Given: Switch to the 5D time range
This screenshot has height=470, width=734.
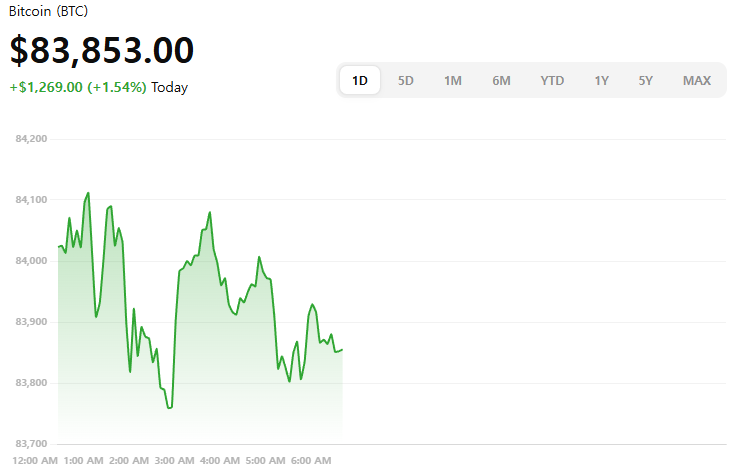Looking at the screenshot, I should [x=406, y=80].
